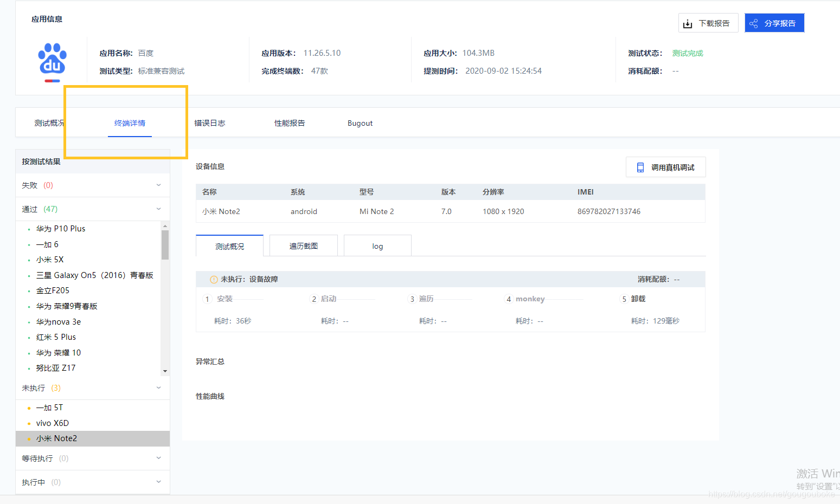Click step 2 启动 in progress bar
Image resolution: width=840 pixels, height=504 pixels.
click(324, 299)
